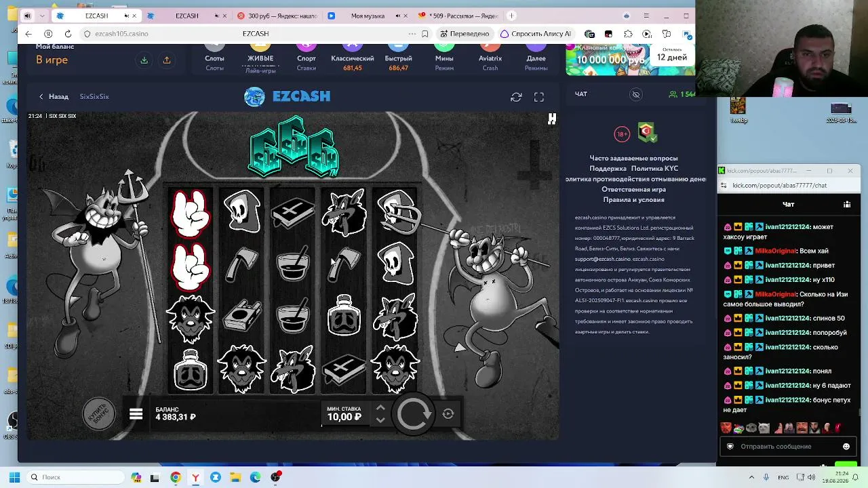Decrease the bet with the down arrow
868x488 pixels.
click(x=380, y=420)
